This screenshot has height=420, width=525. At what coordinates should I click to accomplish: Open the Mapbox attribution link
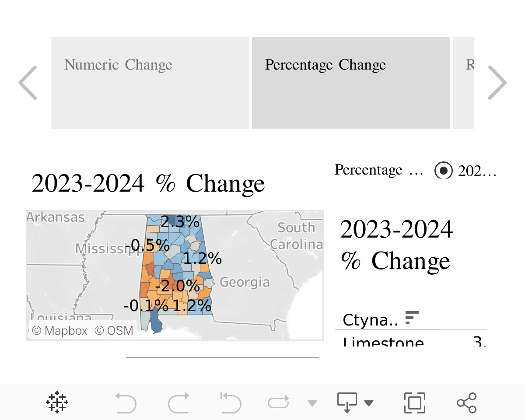[60, 331]
